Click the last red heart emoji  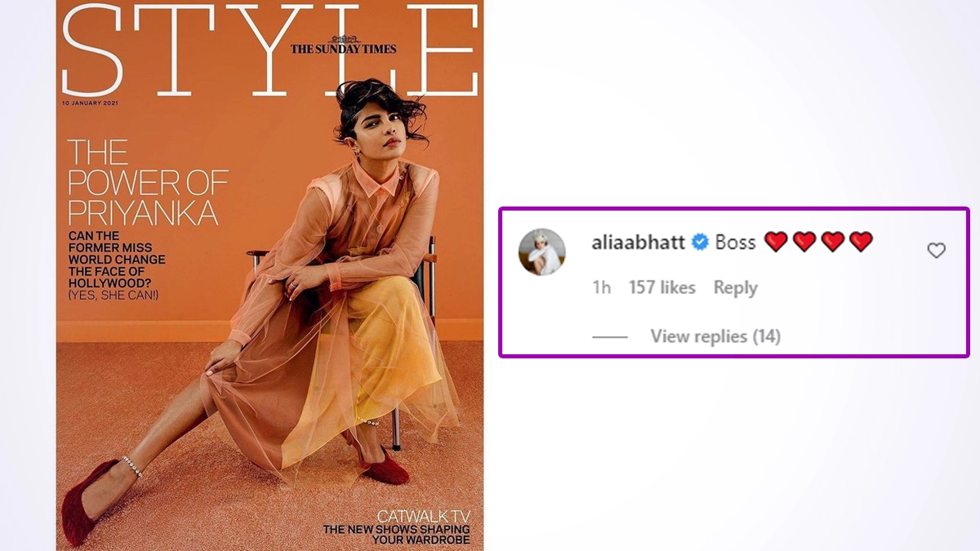point(861,242)
